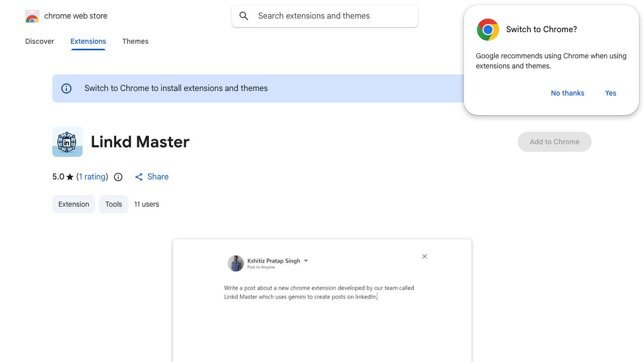Screen dimensions: 644x362
Task: Click the Switch to Chrome? popup title
Action: [541, 30]
